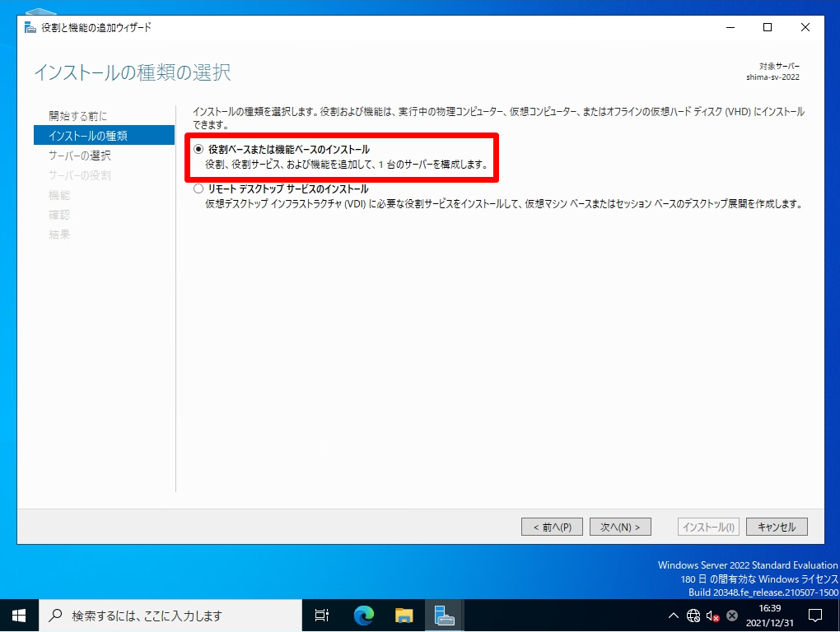The width and height of the screenshot is (840, 632).
Task: Open the Windows Start menu
Action: [19, 616]
